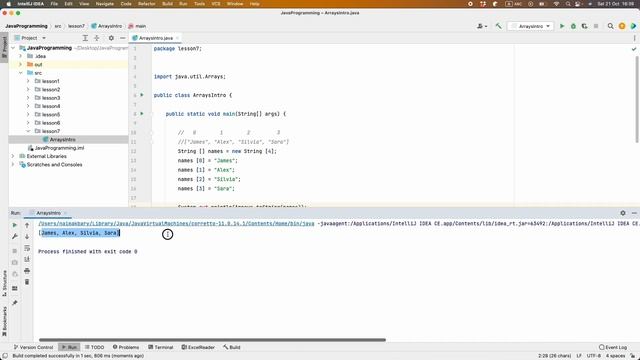
Task: Print the console output with printer icon
Action: (27, 271)
